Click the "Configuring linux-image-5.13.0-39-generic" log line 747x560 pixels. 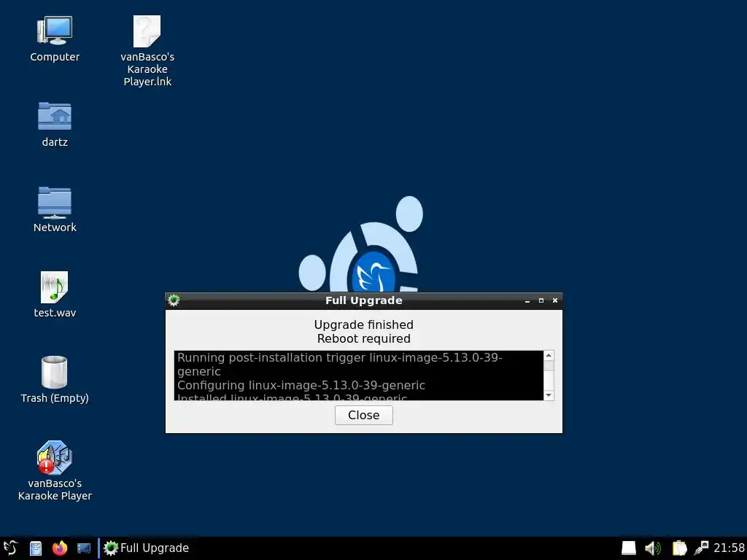click(x=301, y=385)
